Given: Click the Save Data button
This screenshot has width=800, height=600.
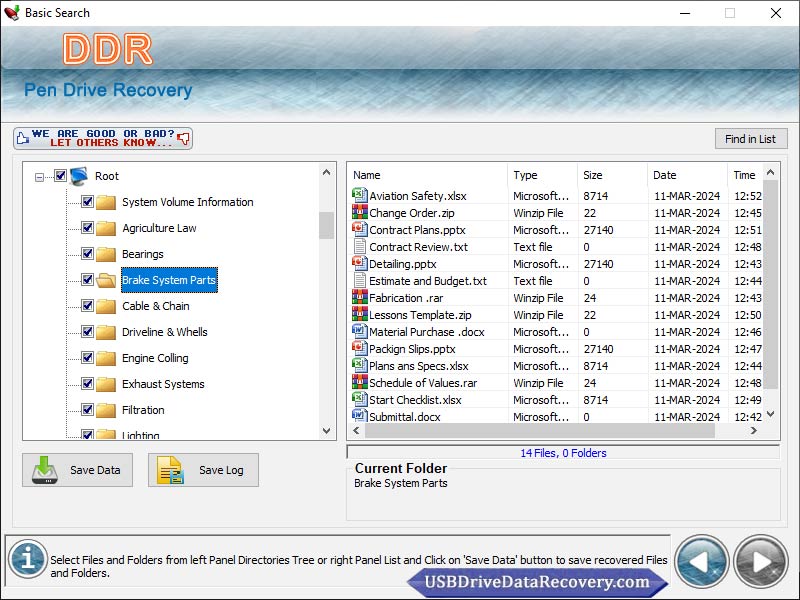Looking at the screenshot, I should tap(78, 470).
